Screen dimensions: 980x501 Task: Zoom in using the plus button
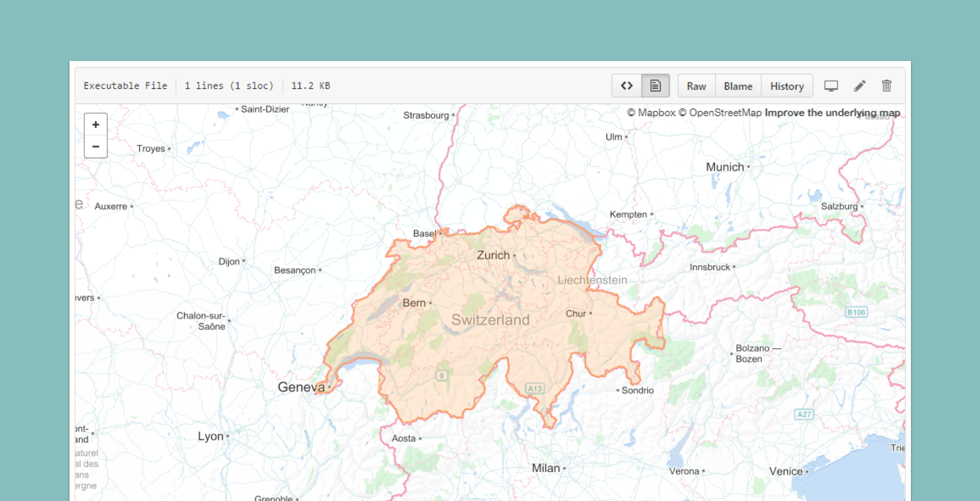click(x=95, y=125)
